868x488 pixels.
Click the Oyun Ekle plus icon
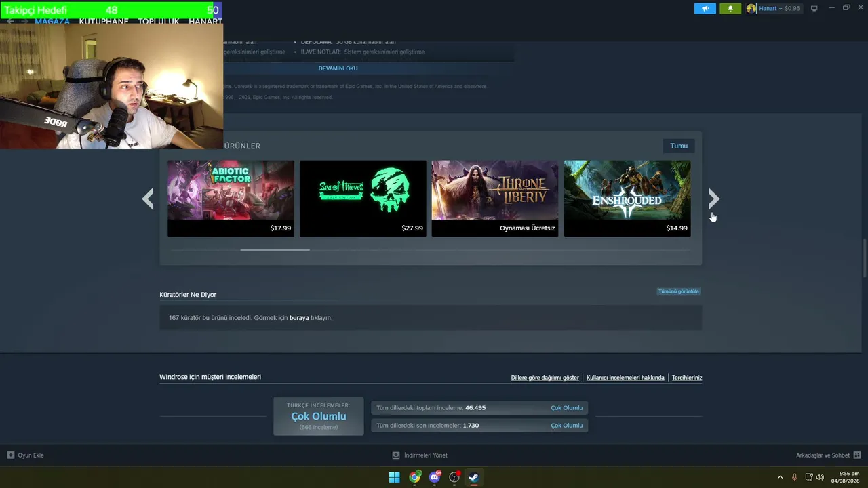pos(11,455)
